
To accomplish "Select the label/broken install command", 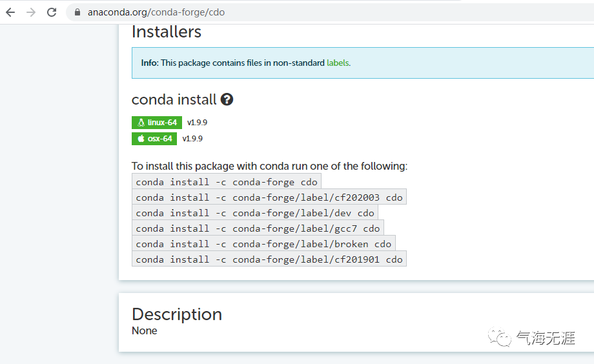I will tap(263, 244).
